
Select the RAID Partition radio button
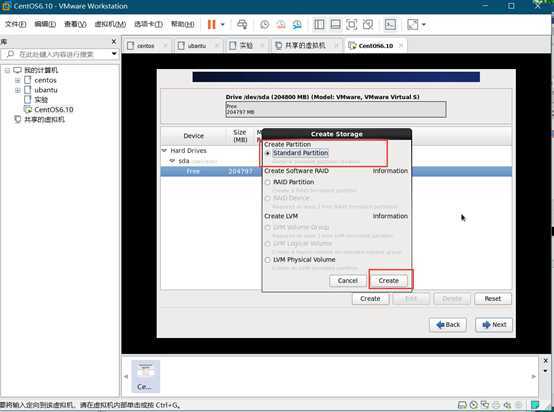coord(267,182)
